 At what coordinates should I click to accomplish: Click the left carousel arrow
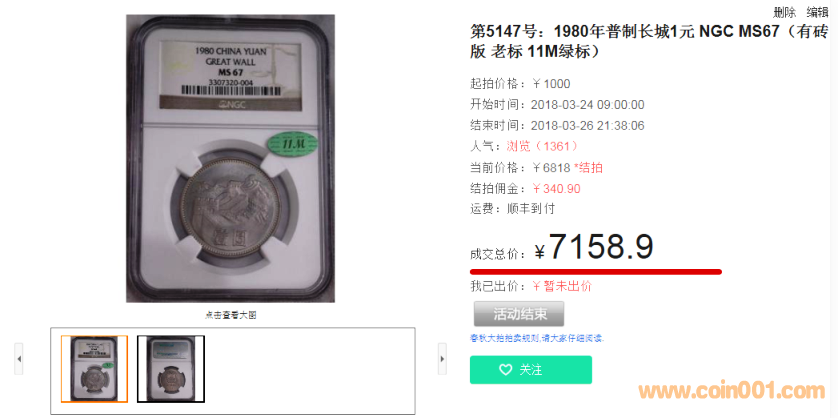pos(19,359)
